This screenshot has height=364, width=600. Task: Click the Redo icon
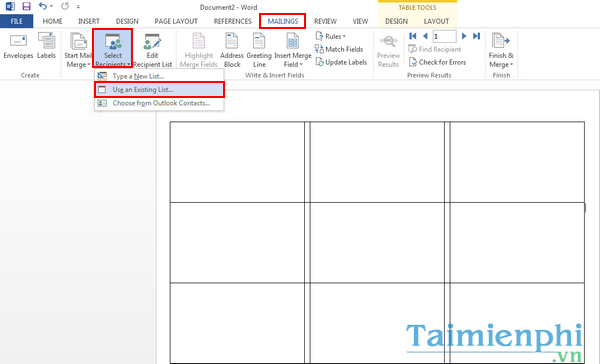[65, 6]
